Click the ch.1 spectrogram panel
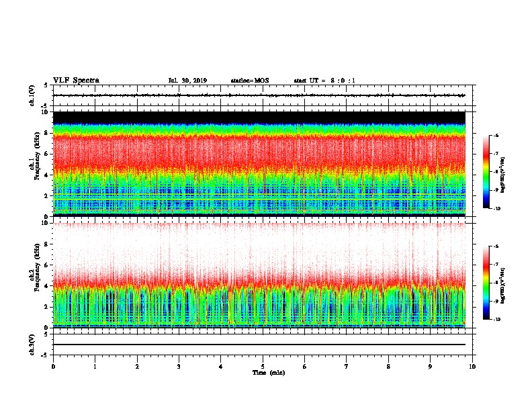The height and width of the screenshot is (411, 532). click(259, 164)
